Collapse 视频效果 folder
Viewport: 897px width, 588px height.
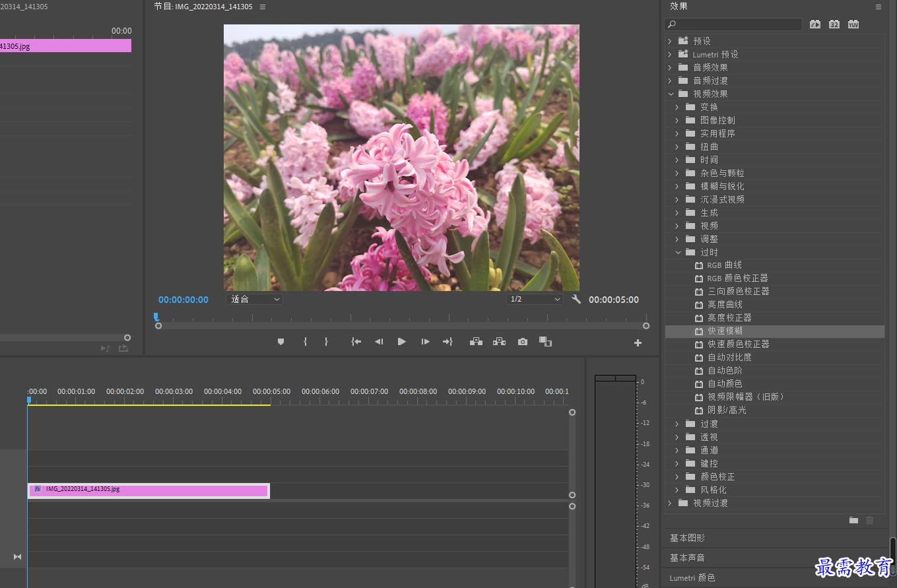(669, 94)
